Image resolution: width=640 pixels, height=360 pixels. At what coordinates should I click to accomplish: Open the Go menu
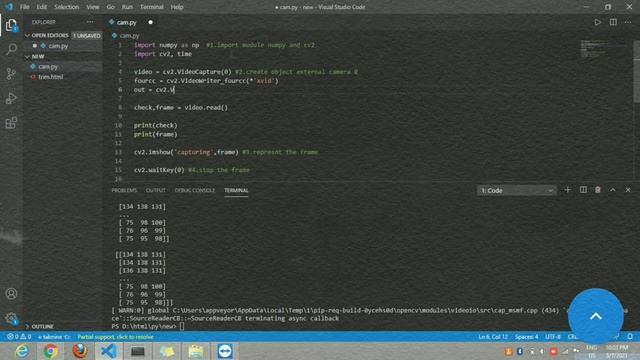tap(111, 7)
